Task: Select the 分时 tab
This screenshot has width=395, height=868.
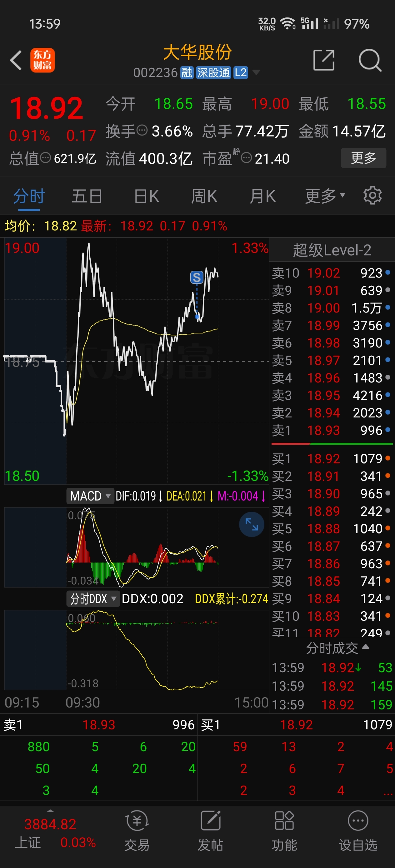Action: click(29, 196)
